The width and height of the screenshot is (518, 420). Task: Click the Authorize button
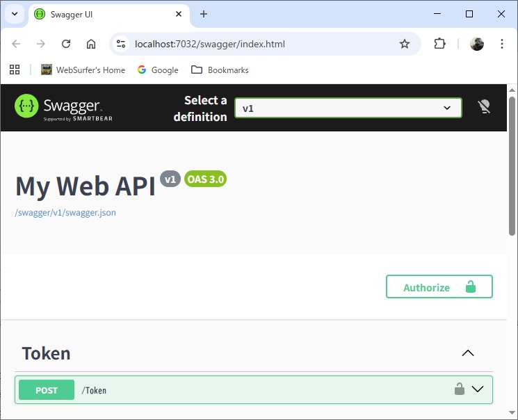439,286
